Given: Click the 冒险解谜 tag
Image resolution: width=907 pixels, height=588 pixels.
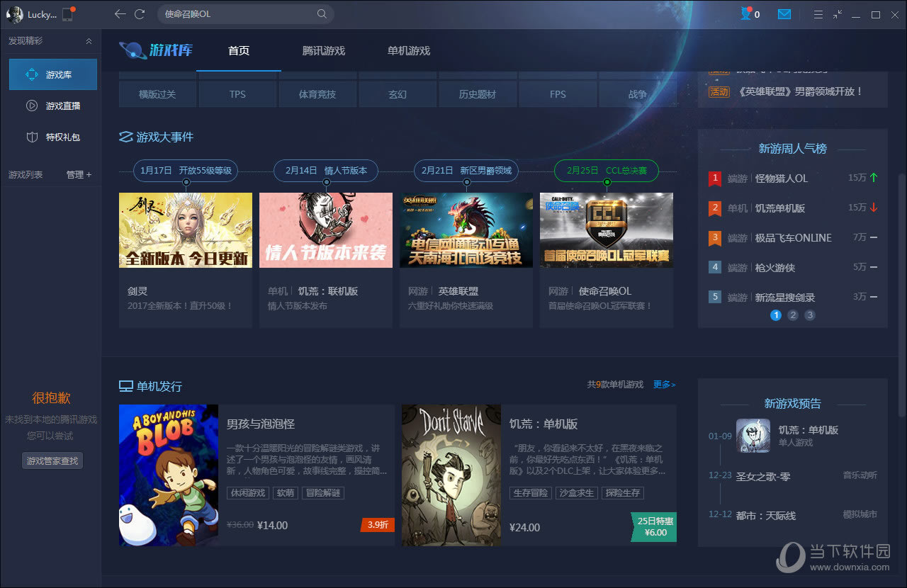Looking at the screenshot, I should coord(323,493).
